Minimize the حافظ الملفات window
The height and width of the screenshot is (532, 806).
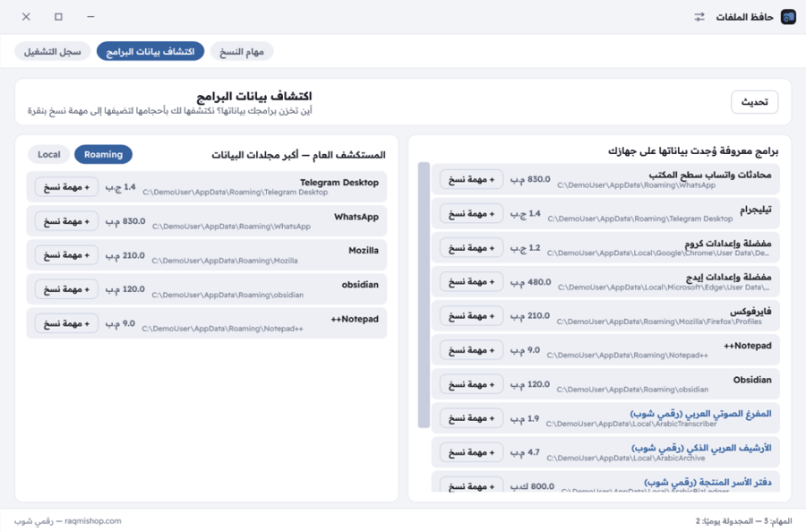(x=90, y=17)
